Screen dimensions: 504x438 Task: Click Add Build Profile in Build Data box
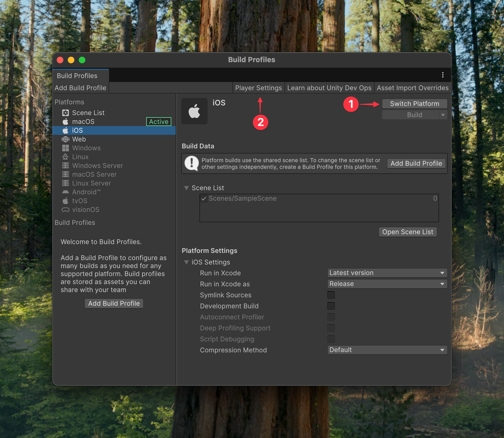pyautogui.click(x=416, y=163)
